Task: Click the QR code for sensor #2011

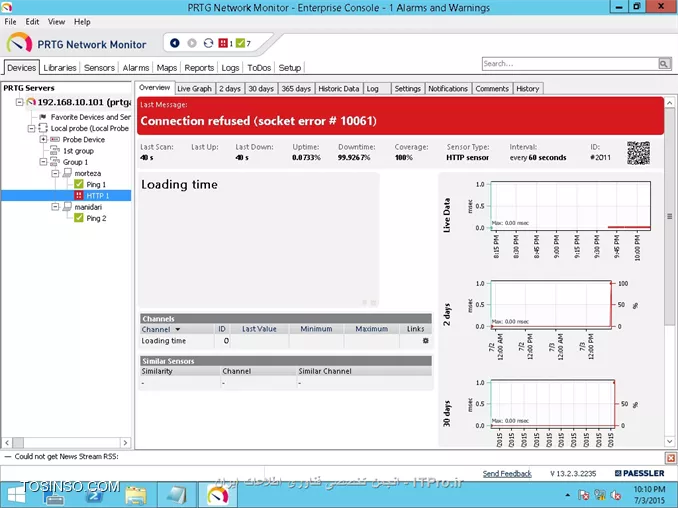Action: click(638, 153)
